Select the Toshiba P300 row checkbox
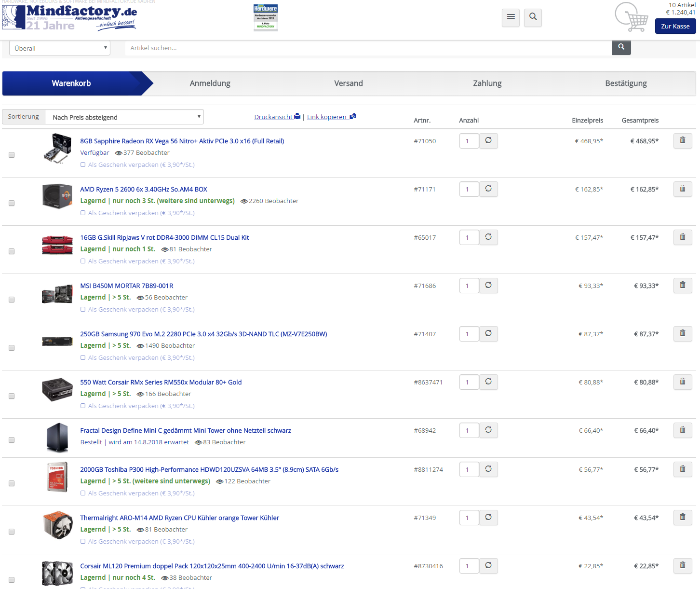 click(x=12, y=483)
